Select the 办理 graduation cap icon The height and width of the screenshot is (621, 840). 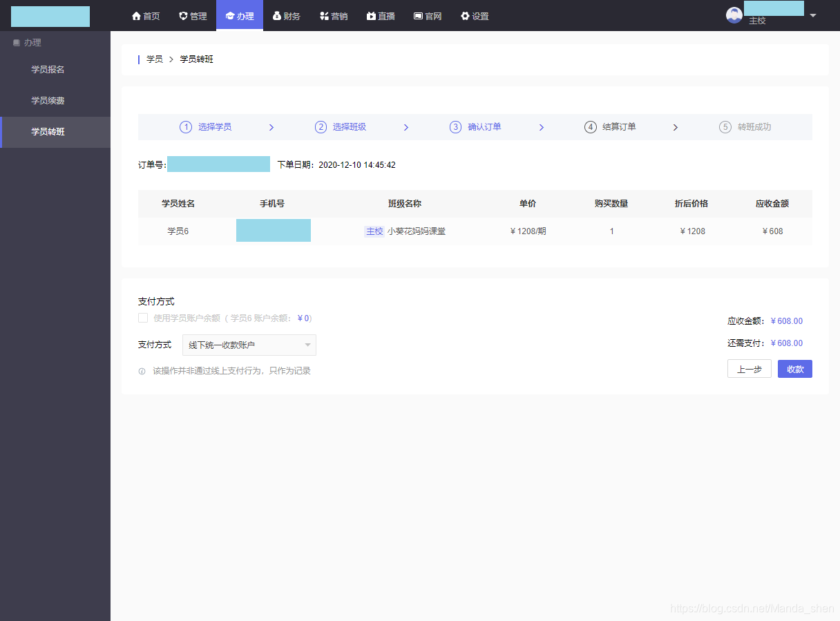pyautogui.click(x=229, y=15)
